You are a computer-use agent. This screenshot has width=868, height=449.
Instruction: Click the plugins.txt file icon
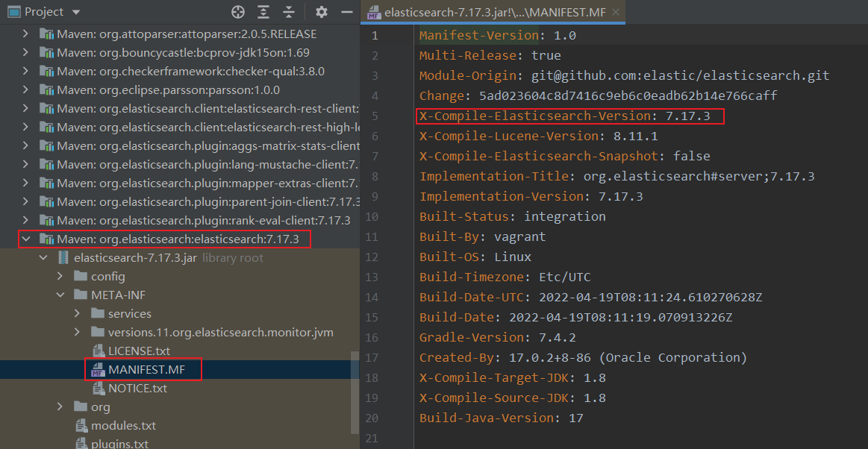point(81,444)
